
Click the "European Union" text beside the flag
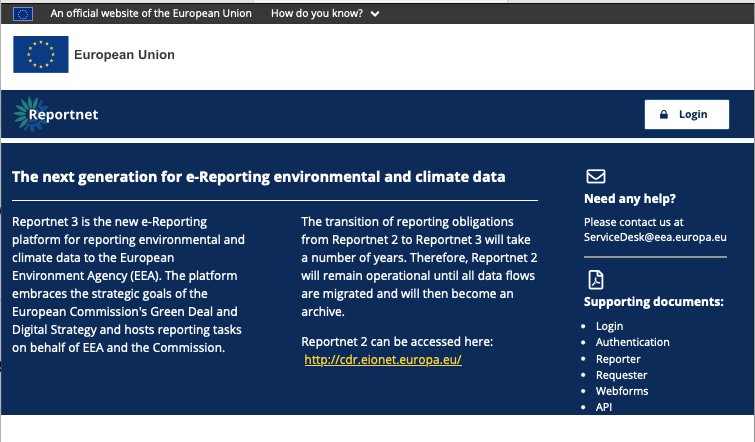(124, 55)
